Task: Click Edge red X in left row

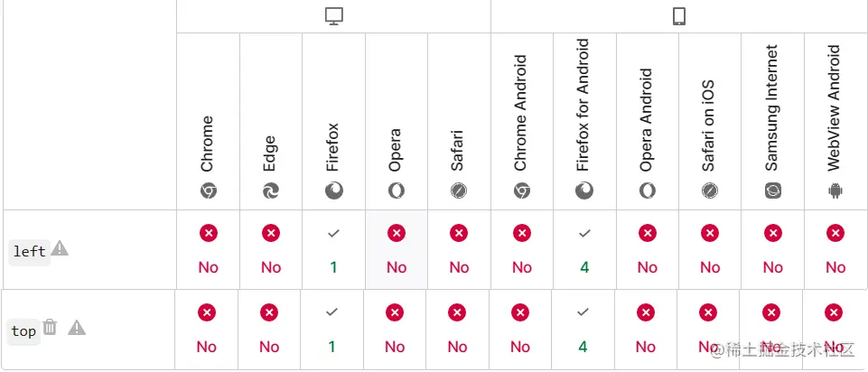Action: [271, 233]
